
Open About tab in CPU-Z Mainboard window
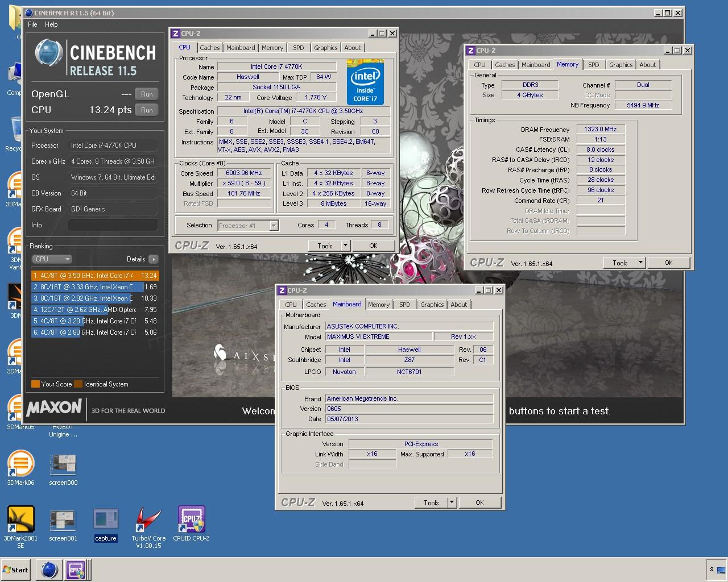click(x=459, y=305)
